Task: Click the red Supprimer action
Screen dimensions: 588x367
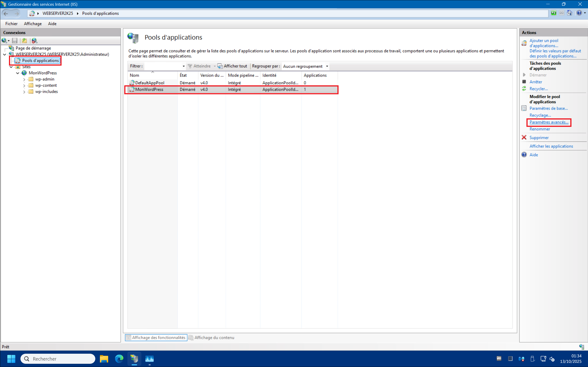Action: coord(539,138)
